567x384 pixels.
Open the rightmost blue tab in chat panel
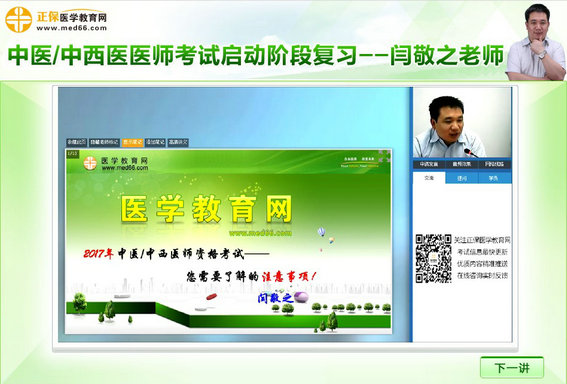(x=494, y=178)
